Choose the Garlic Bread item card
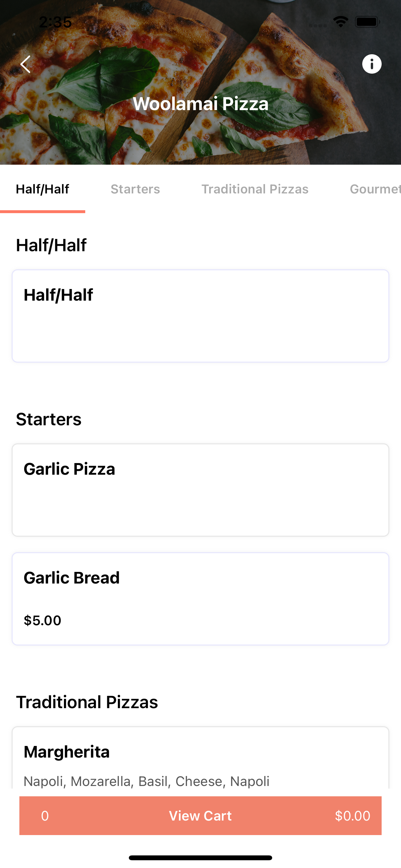Viewport: 401px width, 868px height. point(200,598)
